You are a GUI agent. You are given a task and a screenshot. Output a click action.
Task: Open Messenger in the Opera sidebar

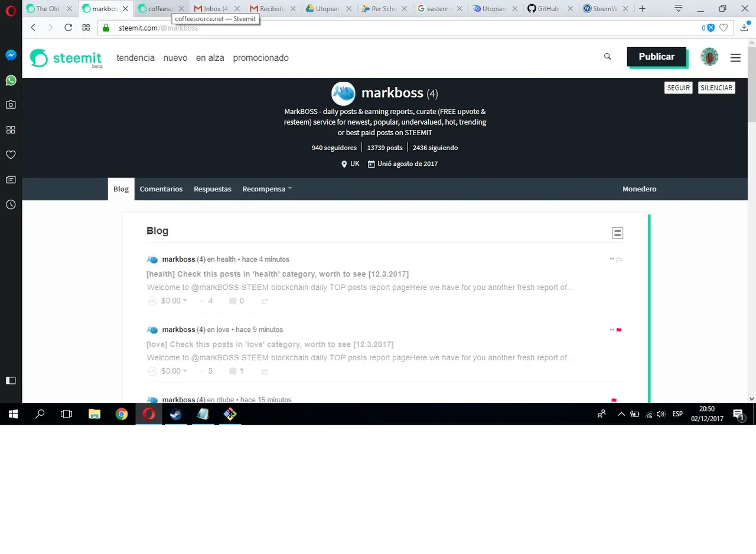click(11, 55)
